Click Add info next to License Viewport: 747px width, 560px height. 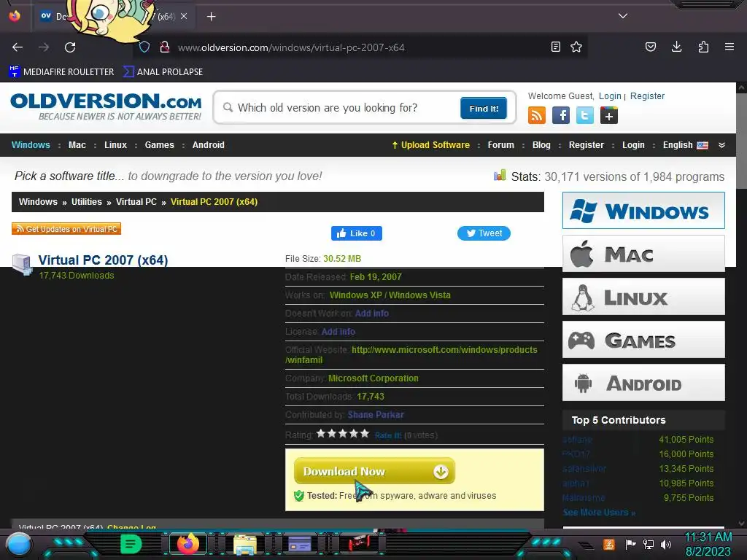pos(338,332)
